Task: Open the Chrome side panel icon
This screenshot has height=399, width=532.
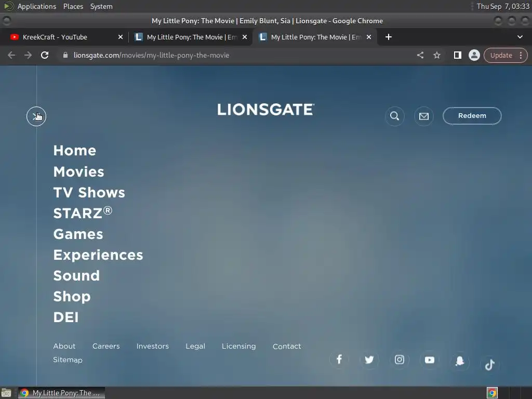Action: coord(457,55)
